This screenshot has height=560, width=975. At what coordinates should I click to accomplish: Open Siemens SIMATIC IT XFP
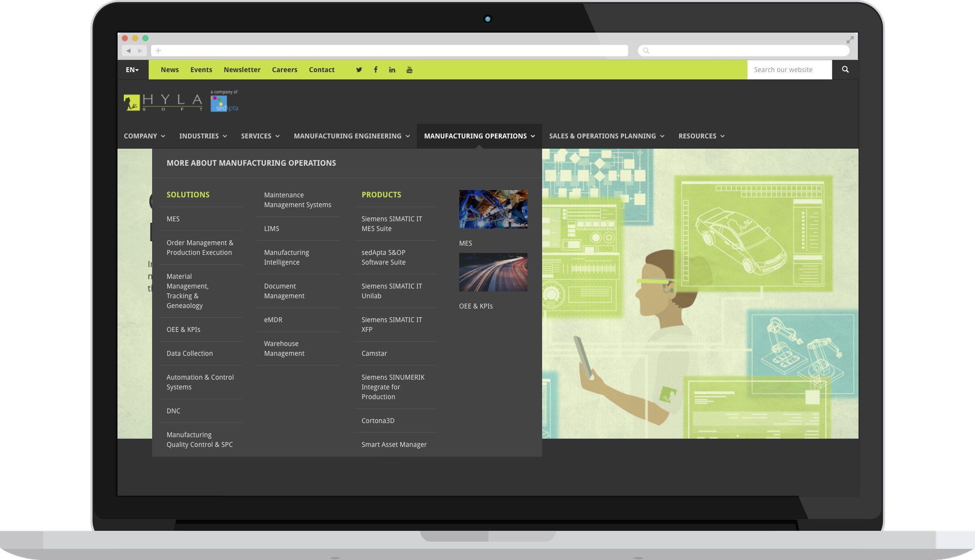(x=391, y=325)
